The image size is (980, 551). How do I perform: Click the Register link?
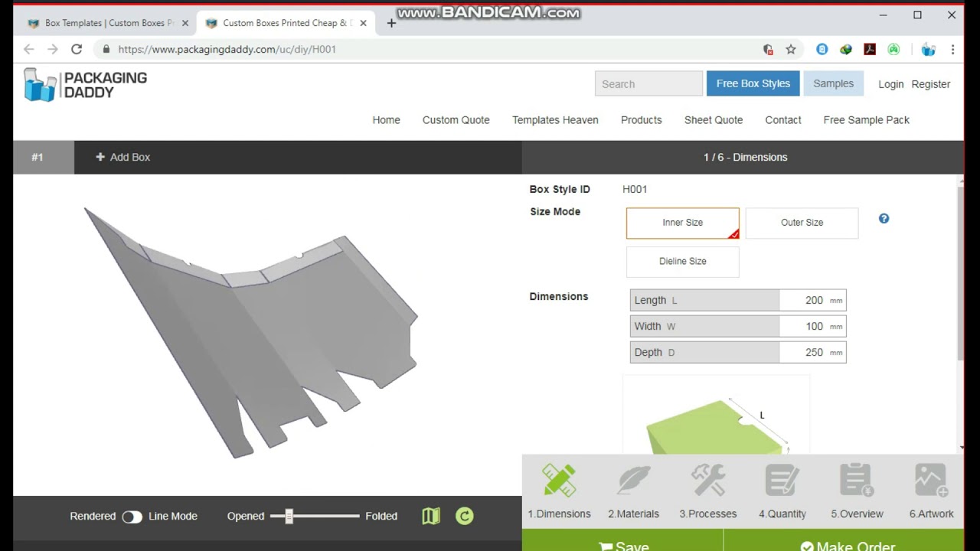pos(930,84)
